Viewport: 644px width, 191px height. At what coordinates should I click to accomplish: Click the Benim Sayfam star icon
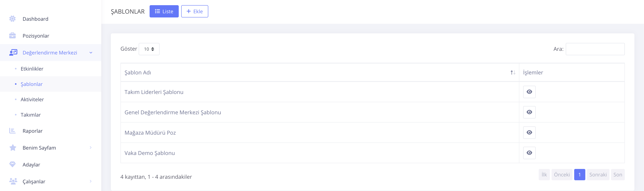[12, 148]
